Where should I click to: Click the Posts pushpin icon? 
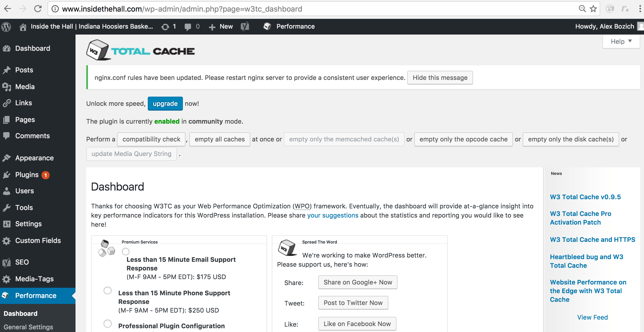[7, 70]
